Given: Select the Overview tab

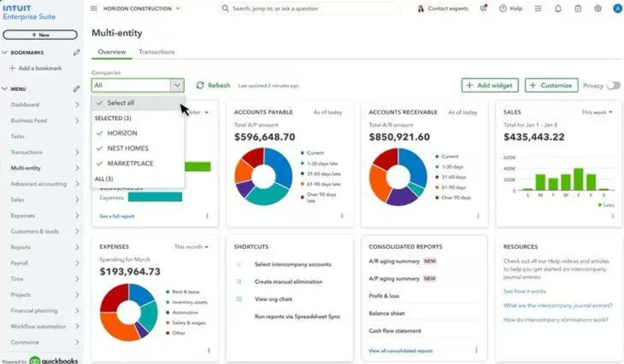Looking at the screenshot, I should (112, 52).
